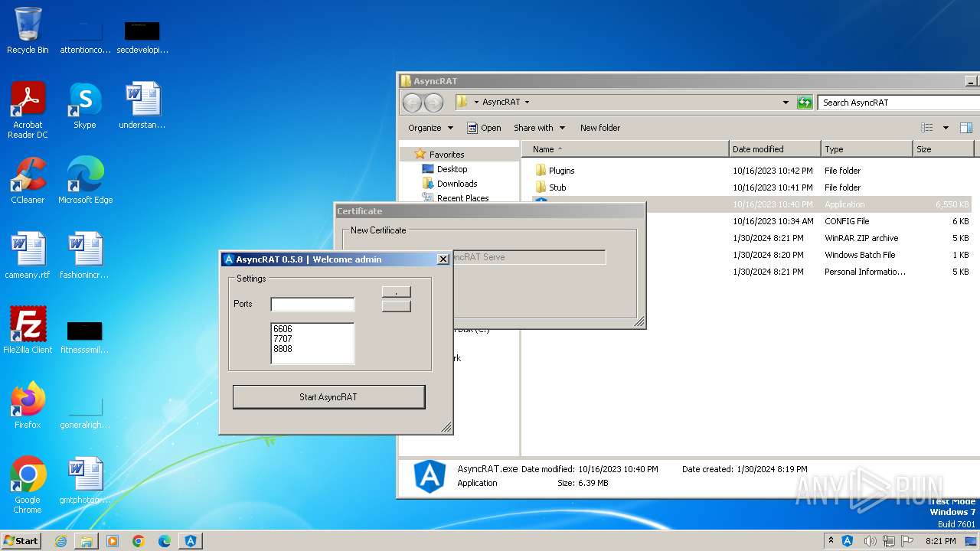Refresh the AsyncRAT Explorer folder view
The height and width of the screenshot is (551, 980).
coord(805,102)
